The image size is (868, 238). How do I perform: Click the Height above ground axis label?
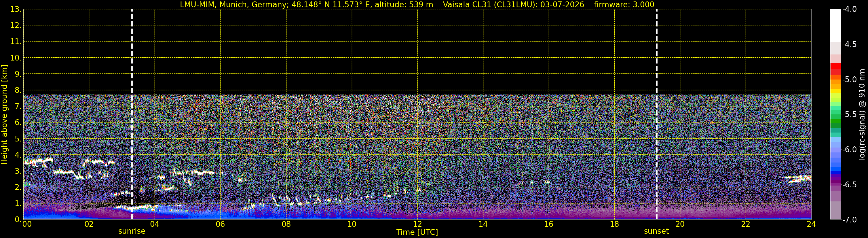coord(4,114)
